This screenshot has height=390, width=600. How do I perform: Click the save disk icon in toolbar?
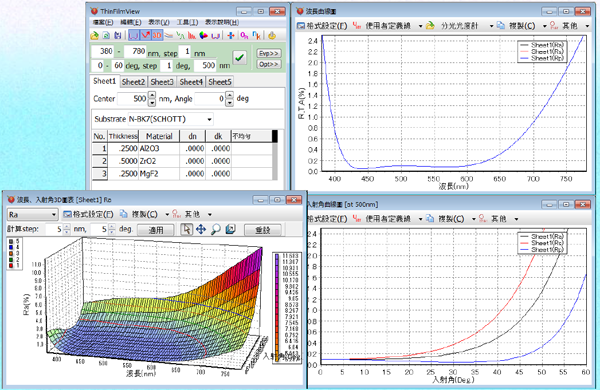pyautogui.click(x=118, y=36)
